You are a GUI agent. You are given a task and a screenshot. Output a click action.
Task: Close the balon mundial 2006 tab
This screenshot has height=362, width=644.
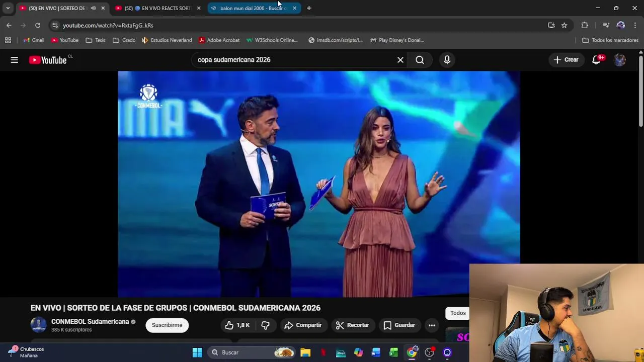(x=294, y=8)
